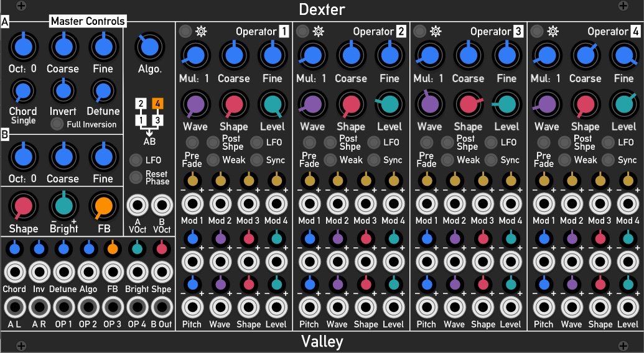Image resolution: width=644 pixels, height=353 pixels.
Task: Click the orange FB knob
Action: pyautogui.click(x=103, y=206)
